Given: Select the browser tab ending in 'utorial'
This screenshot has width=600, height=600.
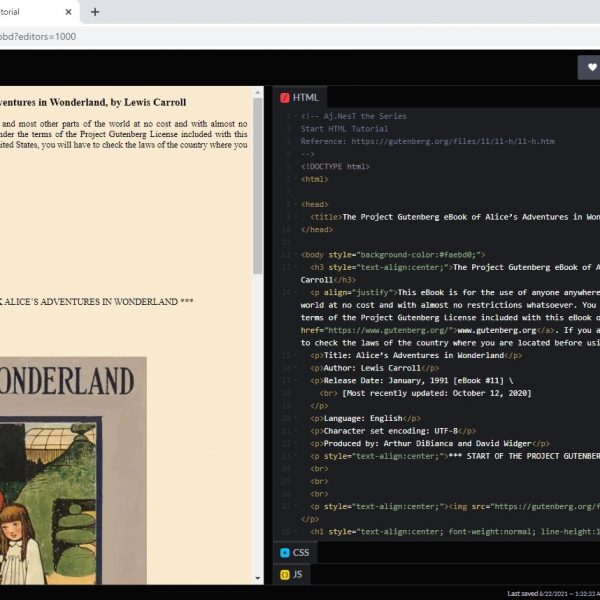Looking at the screenshot, I should point(30,12).
